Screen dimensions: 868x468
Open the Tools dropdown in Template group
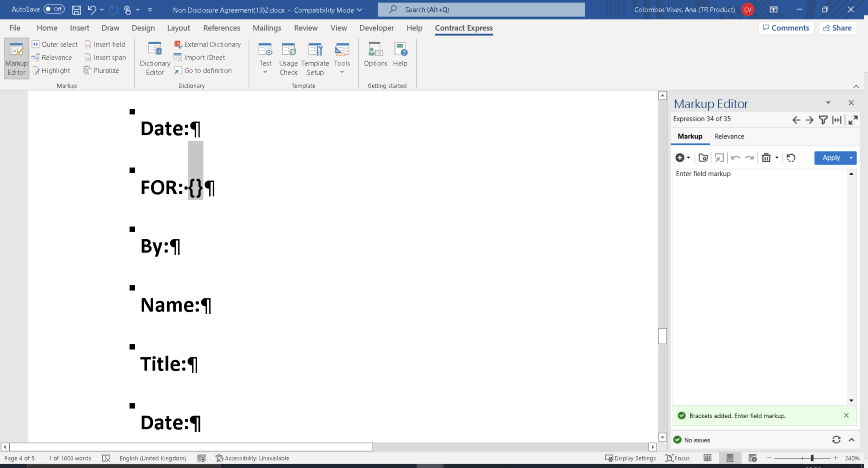(x=342, y=58)
